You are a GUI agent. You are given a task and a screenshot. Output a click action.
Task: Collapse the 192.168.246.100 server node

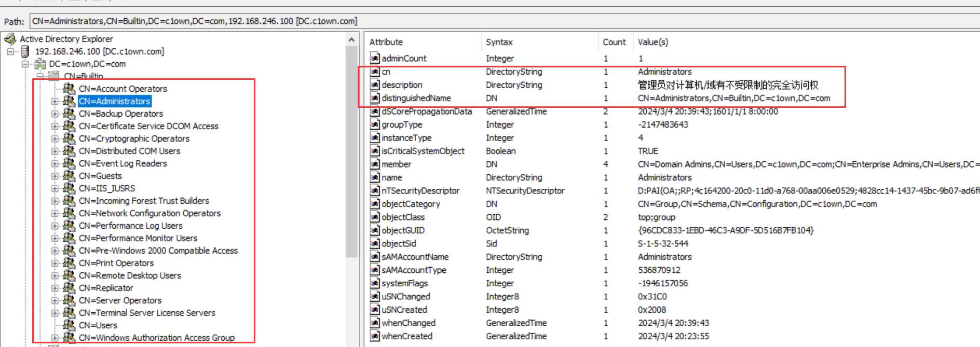point(10,51)
